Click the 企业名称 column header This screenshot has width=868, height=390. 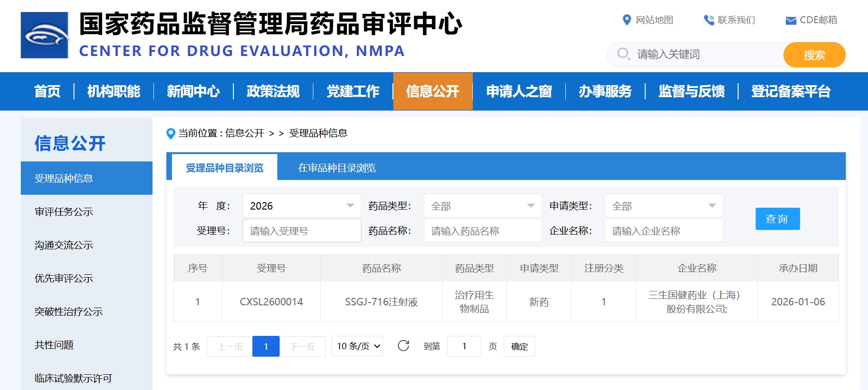pos(697,268)
